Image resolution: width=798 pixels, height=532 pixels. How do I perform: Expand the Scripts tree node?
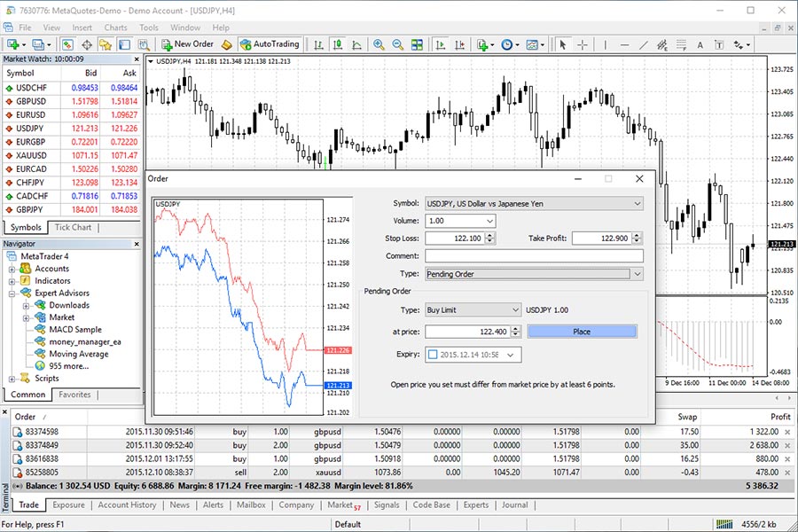(x=12, y=379)
